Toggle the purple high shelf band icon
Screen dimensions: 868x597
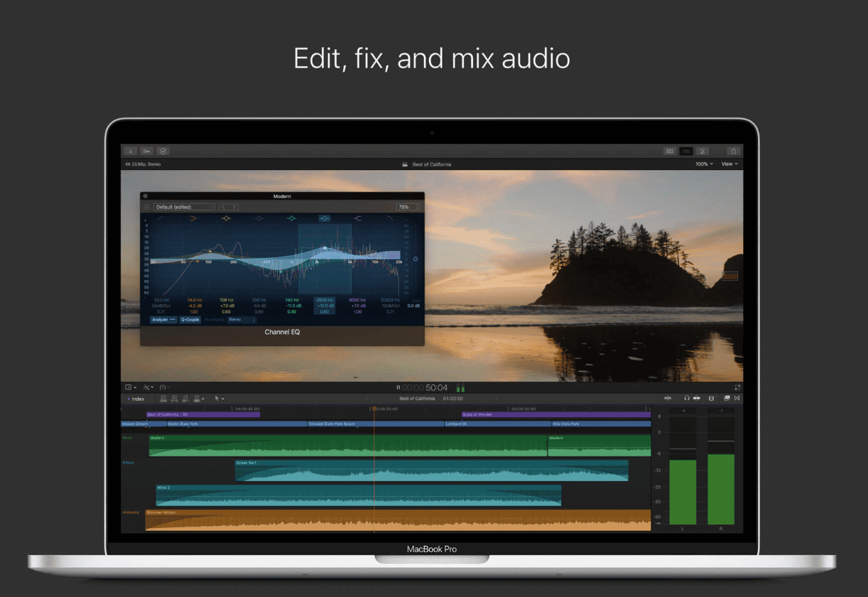click(x=357, y=218)
